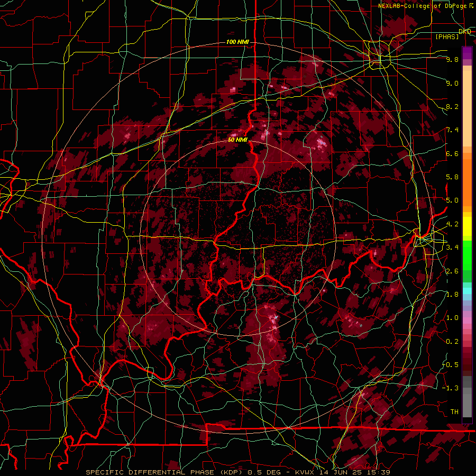Click the 0.2 value on color scale
This screenshot has width=476, height=476.
pyautogui.click(x=452, y=342)
